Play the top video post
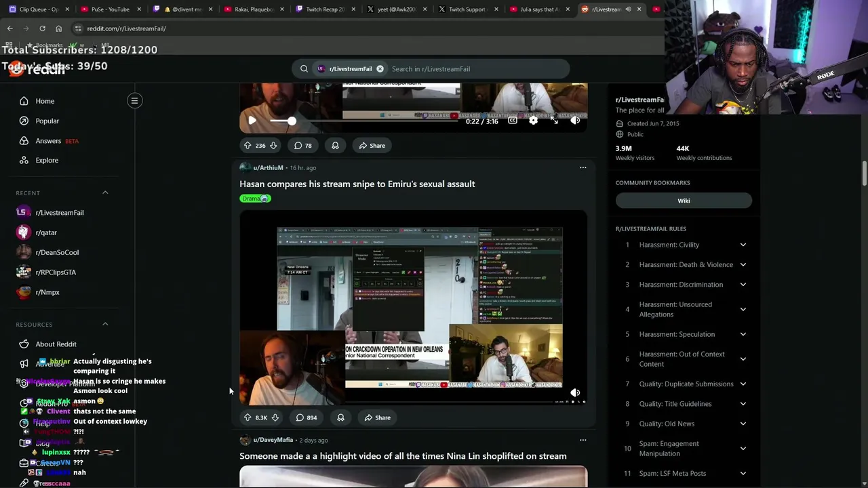 [x=252, y=121]
